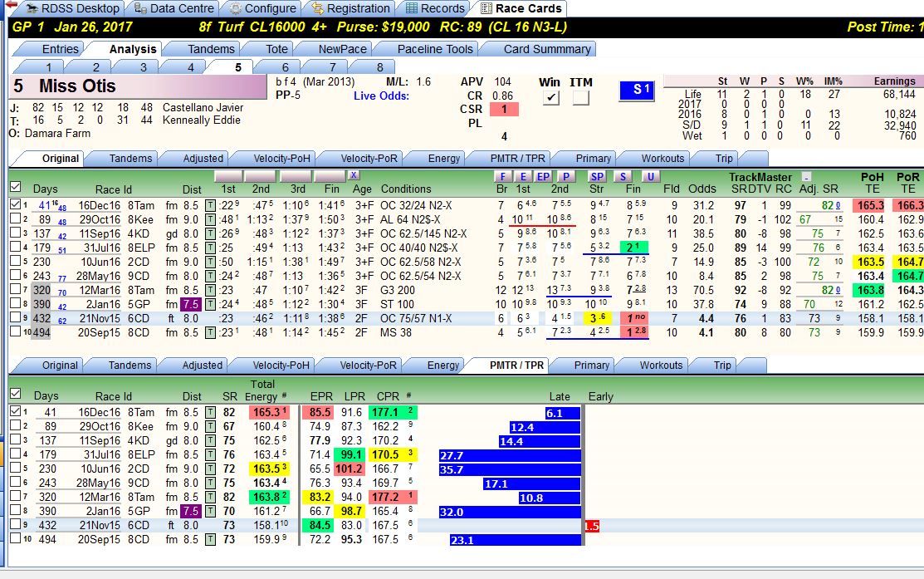Image resolution: width=924 pixels, height=579 pixels.
Task: Click the blue 35.7 Late bar
Action: point(510,470)
